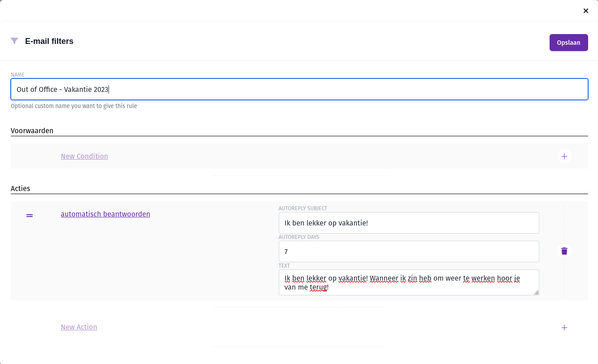Add an action using the plus icon
The width and height of the screenshot is (598, 364).
point(564,328)
